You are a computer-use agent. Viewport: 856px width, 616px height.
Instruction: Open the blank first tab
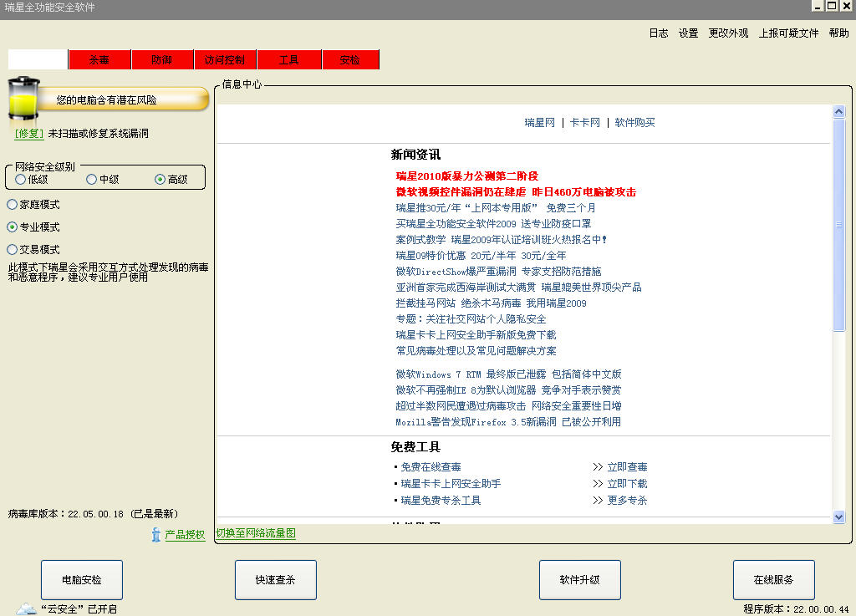coord(38,59)
